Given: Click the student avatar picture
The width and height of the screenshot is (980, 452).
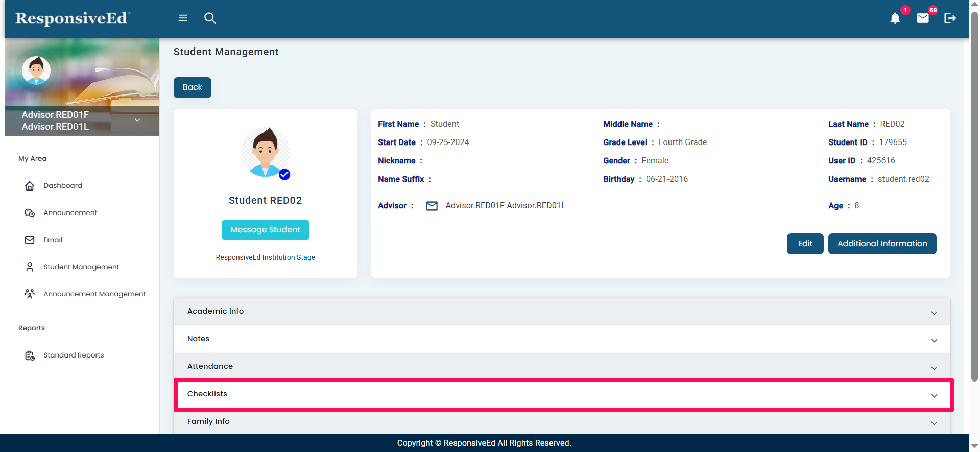Looking at the screenshot, I should [x=265, y=152].
